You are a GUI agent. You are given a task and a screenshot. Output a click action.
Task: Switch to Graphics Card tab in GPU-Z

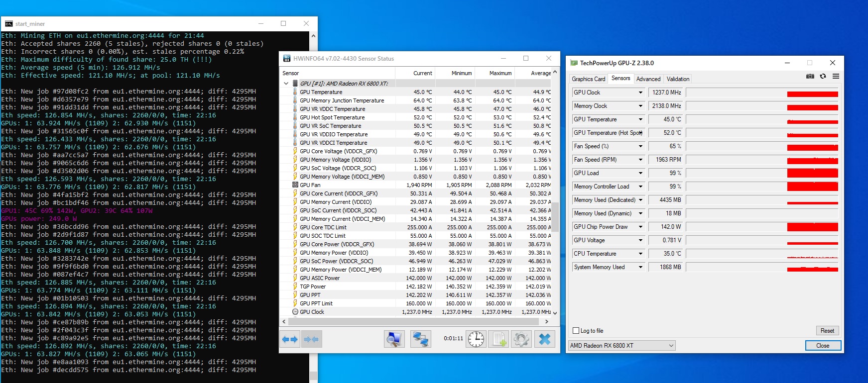589,79
